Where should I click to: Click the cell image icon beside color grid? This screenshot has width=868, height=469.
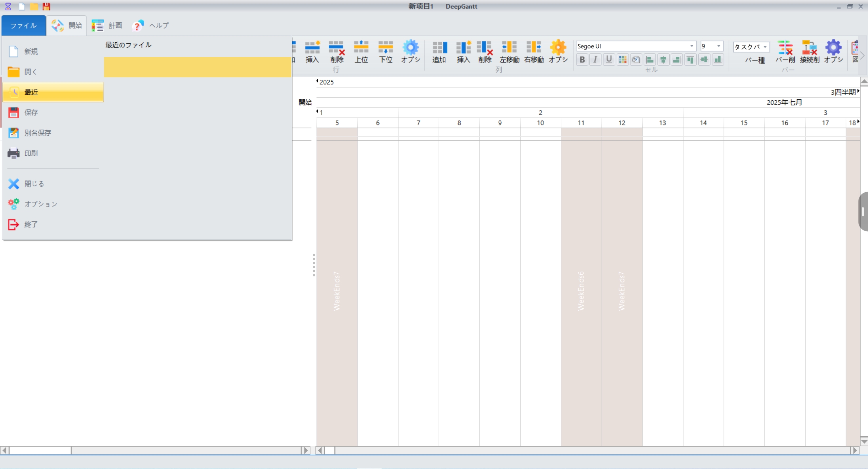636,60
